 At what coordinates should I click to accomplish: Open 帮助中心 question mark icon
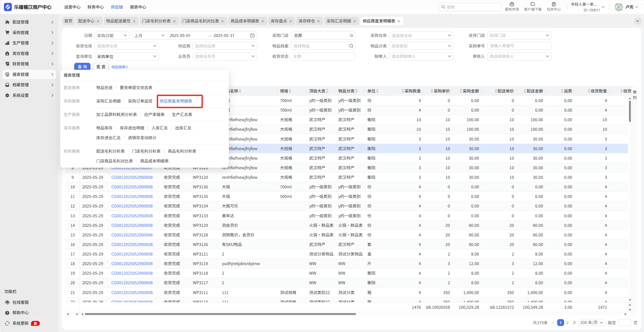coord(7,313)
